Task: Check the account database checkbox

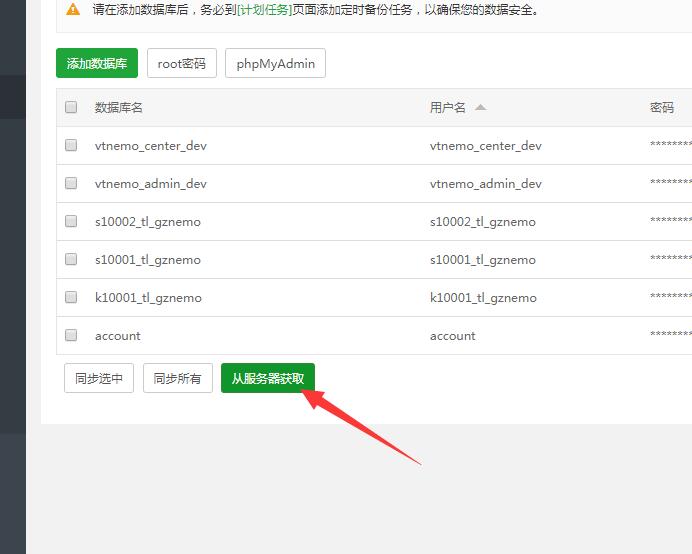Action: pos(71,335)
